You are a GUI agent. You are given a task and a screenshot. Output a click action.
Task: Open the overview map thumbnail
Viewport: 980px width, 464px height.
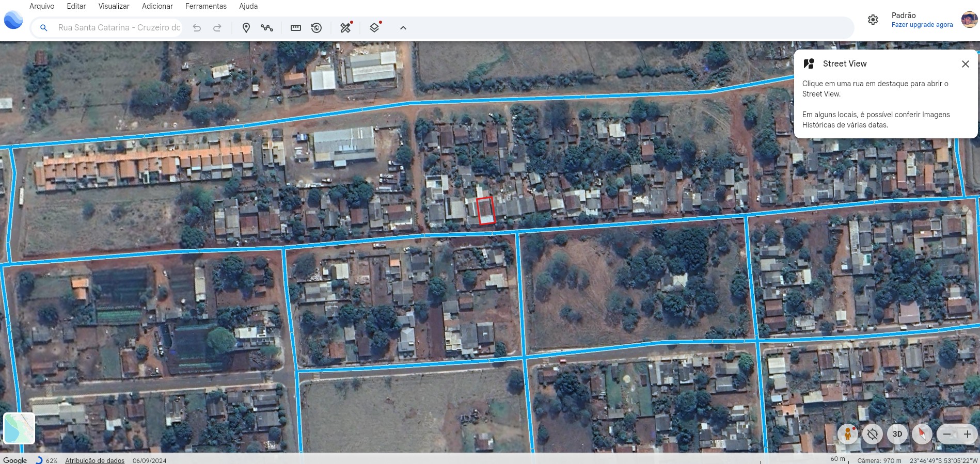point(19,428)
